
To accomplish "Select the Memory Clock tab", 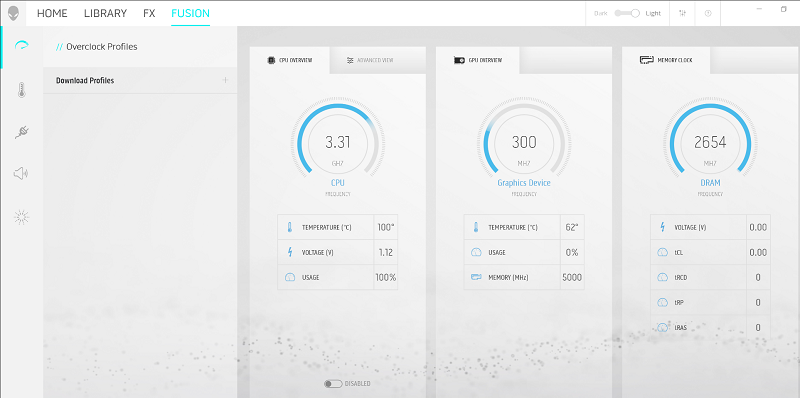I will point(666,60).
